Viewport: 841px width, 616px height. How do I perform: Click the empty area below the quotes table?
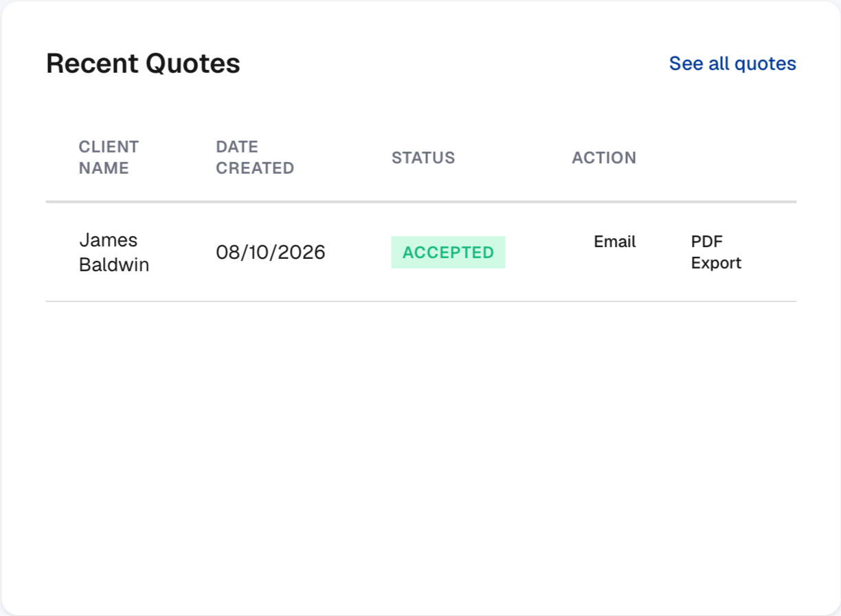420,453
